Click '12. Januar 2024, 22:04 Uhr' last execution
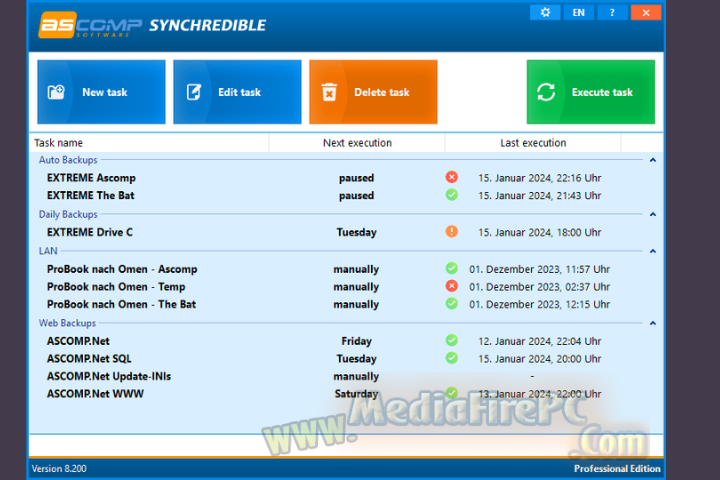Viewport: 720px width, 480px height. pos(540,341)
